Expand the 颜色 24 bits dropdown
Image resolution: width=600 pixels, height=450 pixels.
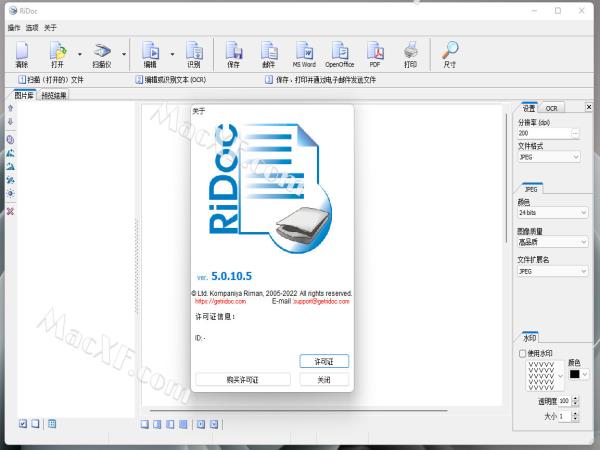click(584, 212)
